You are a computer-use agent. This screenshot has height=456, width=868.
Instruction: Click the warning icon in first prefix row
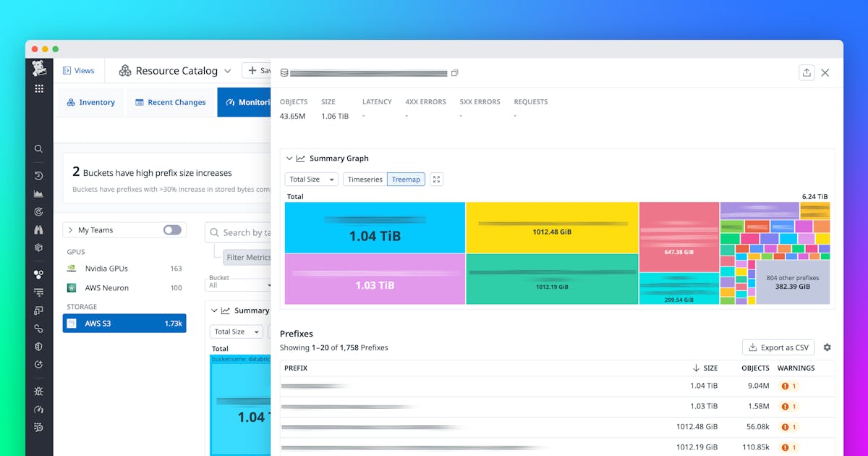pos(785,387)
